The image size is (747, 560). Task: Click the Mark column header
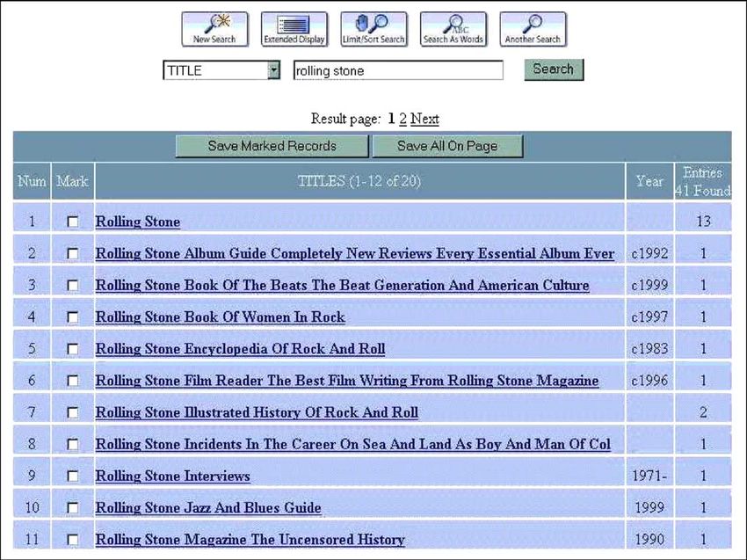[72, 181]
